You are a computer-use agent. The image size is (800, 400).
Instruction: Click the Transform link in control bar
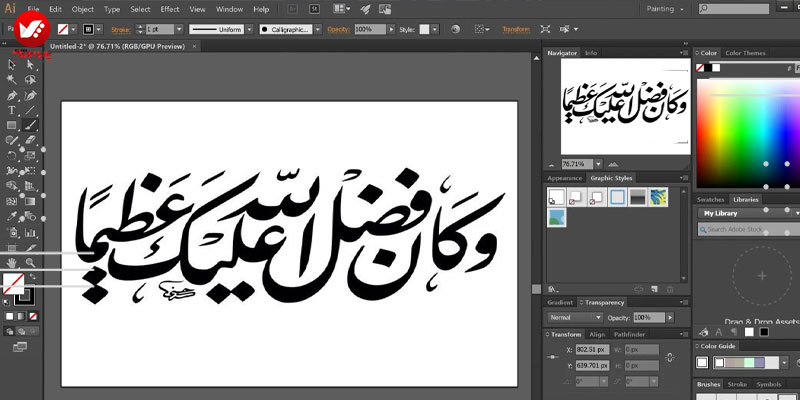[x=516, y=30]
